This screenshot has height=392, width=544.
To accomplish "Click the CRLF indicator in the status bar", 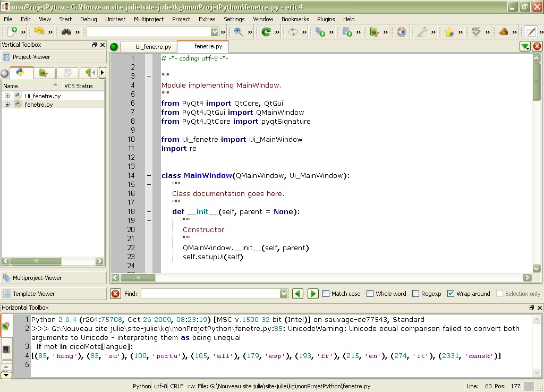I will pyautogui.click(x=176, y=386).
